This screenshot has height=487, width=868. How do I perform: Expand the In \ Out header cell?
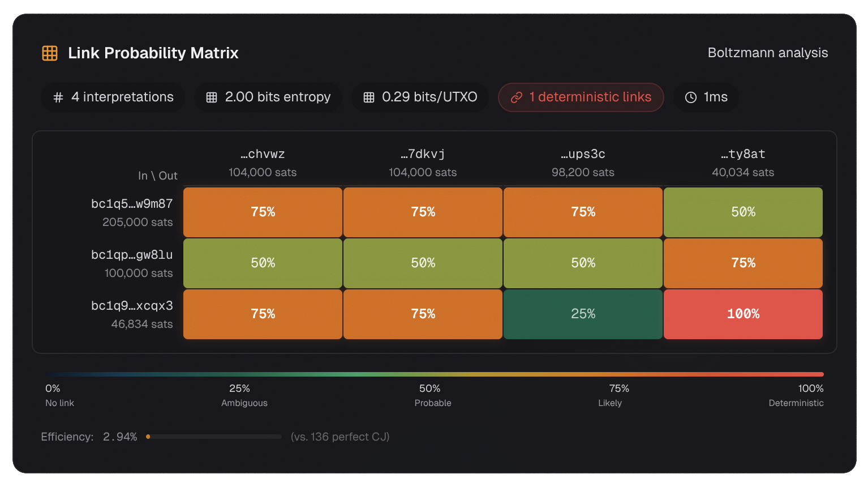coord(158,176)
